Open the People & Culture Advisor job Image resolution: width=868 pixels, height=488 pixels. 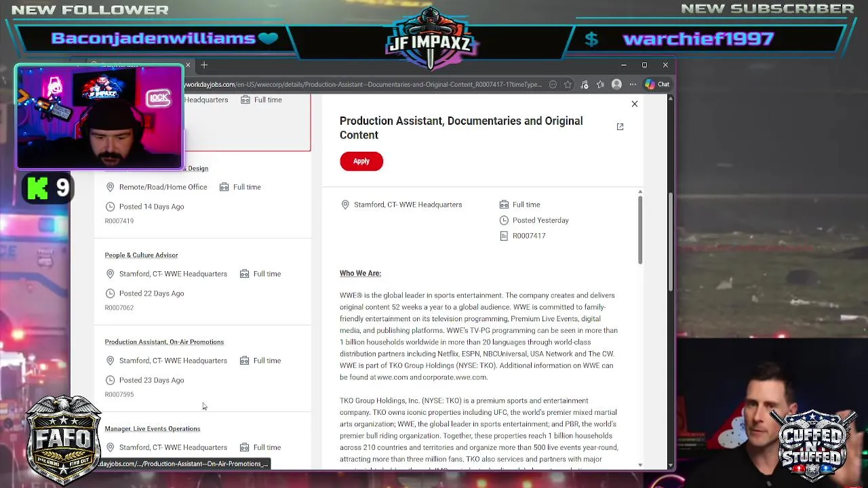141,255
